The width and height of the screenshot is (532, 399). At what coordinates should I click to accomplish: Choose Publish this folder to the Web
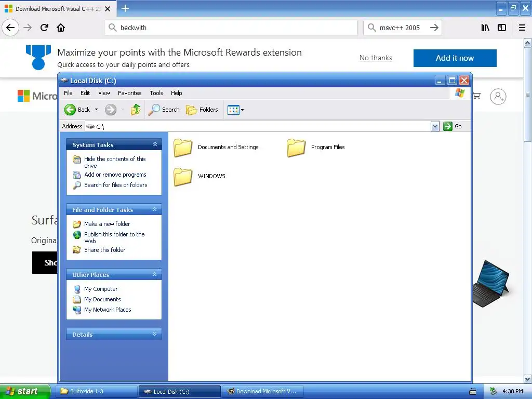coord(114,237)
